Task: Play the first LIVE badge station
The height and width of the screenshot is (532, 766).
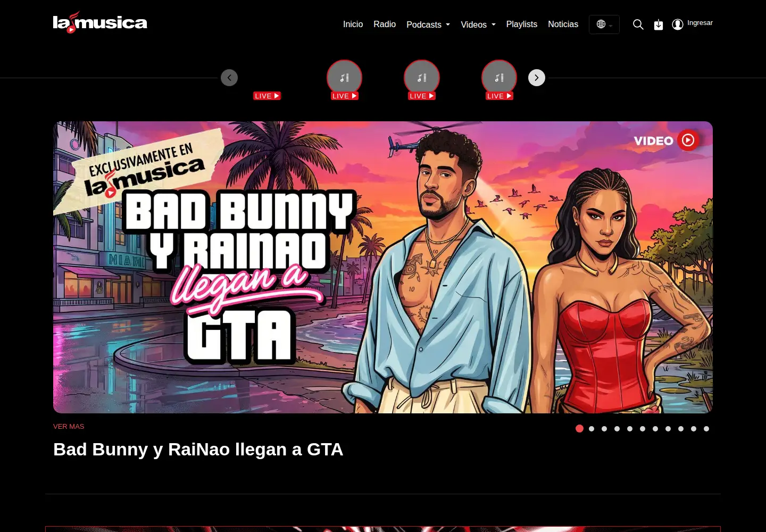Action: click(x=267, y=96)
